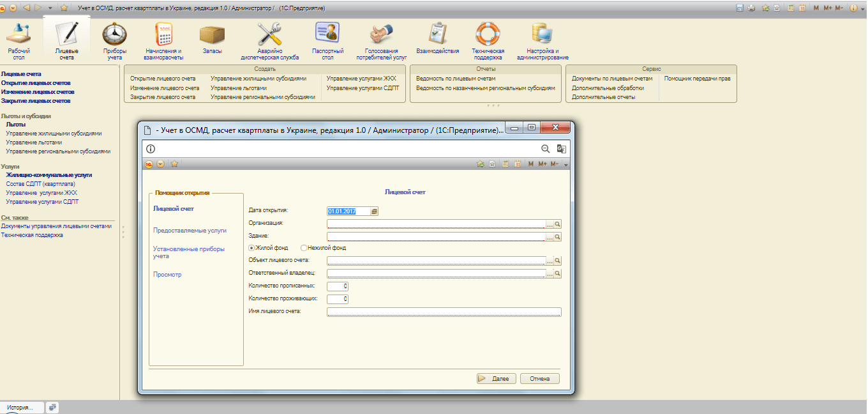The height and width of the screenshot is (414, 868).
Task: Open calculator in main window toolbar
Action: coord(791,8)
